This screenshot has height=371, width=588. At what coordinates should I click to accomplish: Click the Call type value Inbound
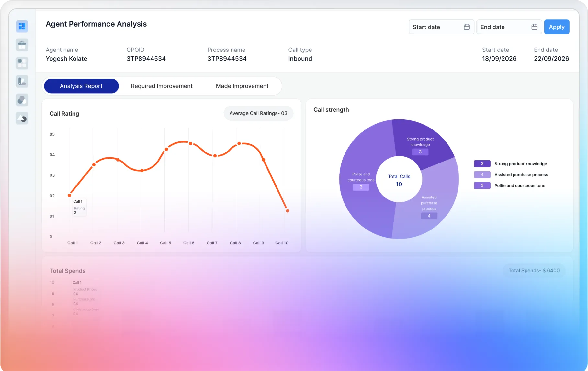pyautogui.click(x=300, y=59)
